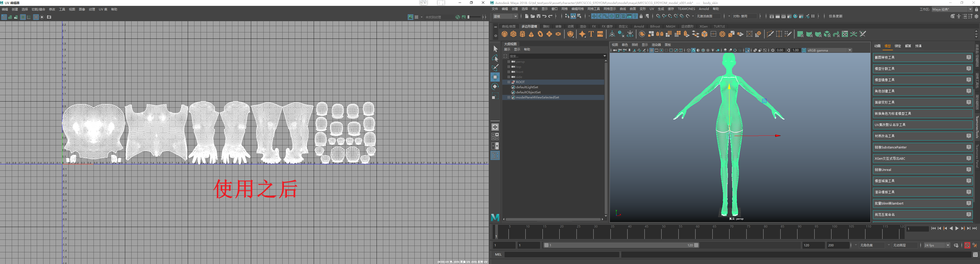The image size is (980, 264).
Task: Toggle auto keyframe button near fps
Action: point(967,245)
